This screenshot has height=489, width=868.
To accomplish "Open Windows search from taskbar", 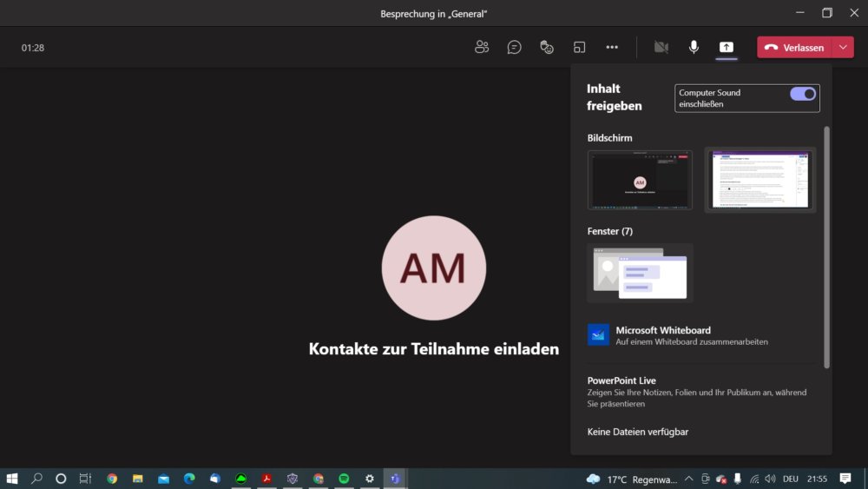I will (36, 479).
